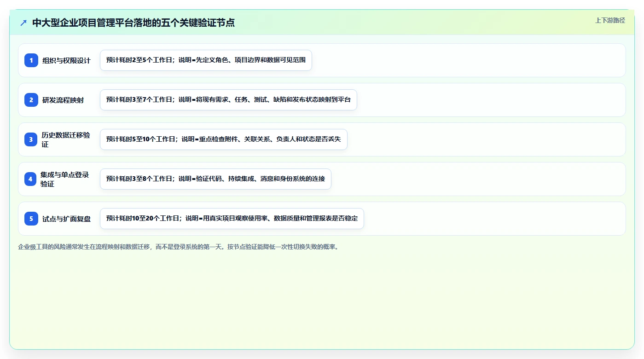Open the 预计耗时2至5个工作日 detail box
Image resolution: width=644 pixels, height=359 pixels.
206,60
